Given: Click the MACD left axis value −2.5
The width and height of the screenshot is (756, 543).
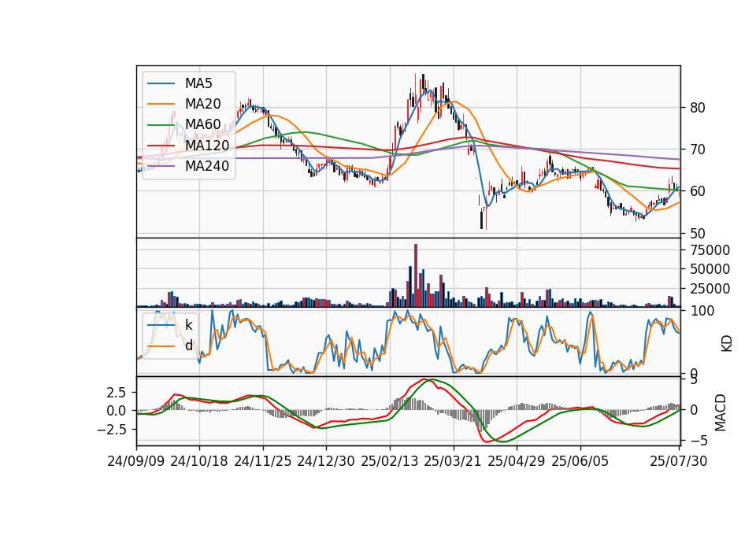Looking at the screenshot, I should pyautogui.click(x=111, y=430).
